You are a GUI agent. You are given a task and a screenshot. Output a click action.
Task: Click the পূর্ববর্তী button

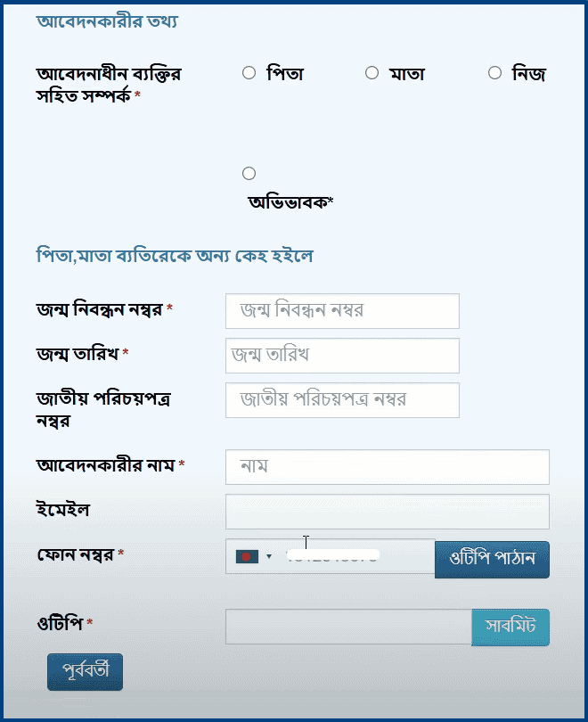(x=84, y=671)
